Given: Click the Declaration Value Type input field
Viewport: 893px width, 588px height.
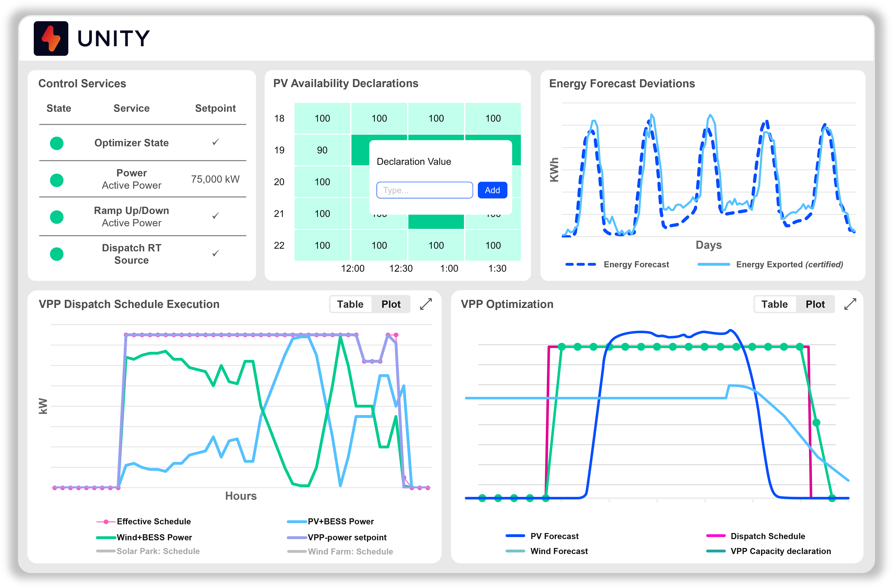Looking at the screenshot, I should click(x=424, y=190).
